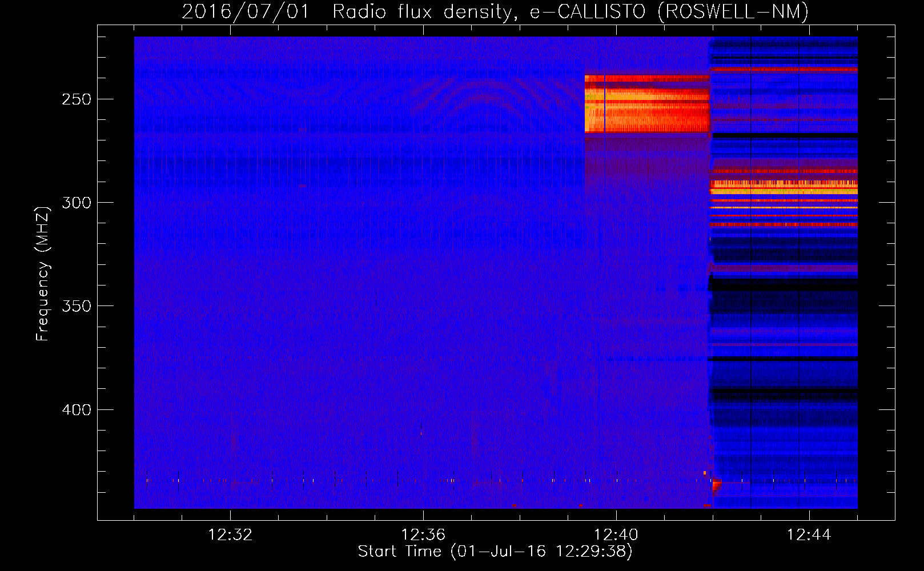Click the 'Frequency (MHZ)' axis label

43,274
